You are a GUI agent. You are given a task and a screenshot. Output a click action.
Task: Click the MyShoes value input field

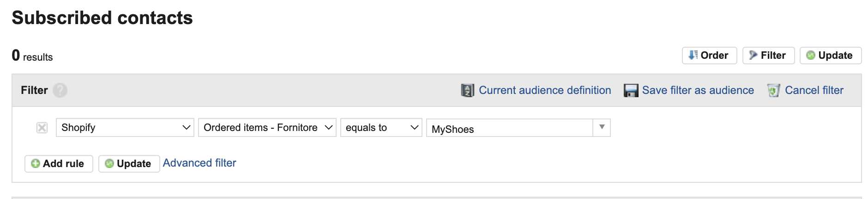pos(510,128)
